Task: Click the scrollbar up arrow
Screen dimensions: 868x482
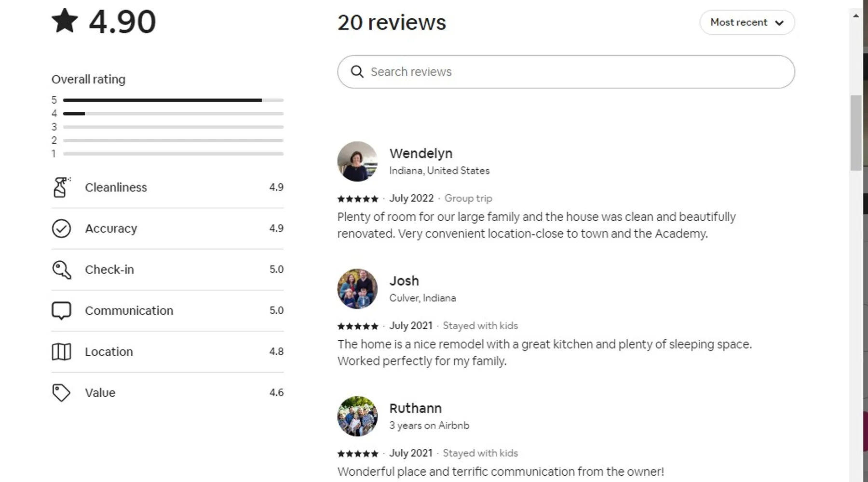Action: tap(856, 16)
